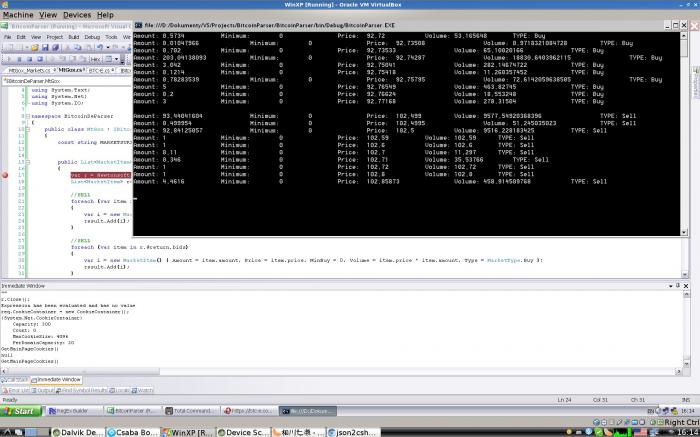
Task: Toggle the red breakpoint on line 17
Action: click(x=5, y=175)
